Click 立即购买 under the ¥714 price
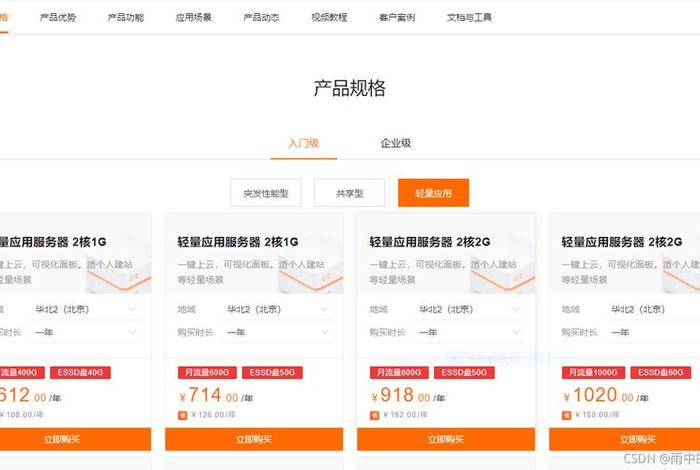Screen dimensions: 700x470 [254, 439]
